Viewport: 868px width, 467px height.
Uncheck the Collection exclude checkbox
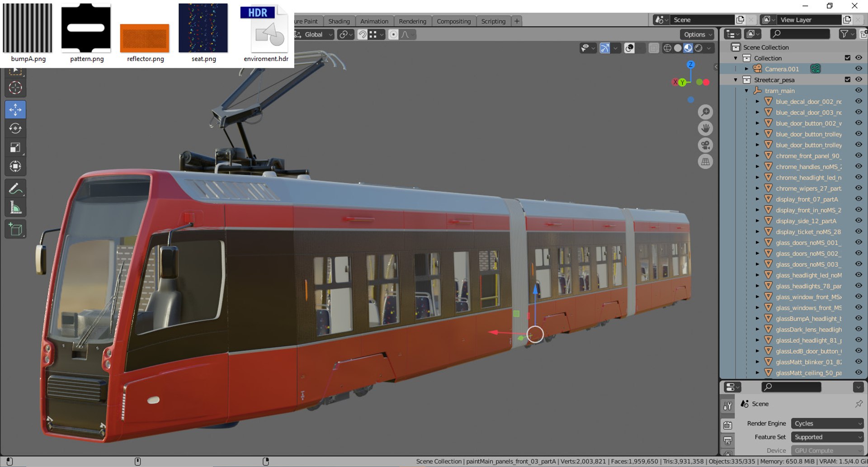[x=848, y=58]
